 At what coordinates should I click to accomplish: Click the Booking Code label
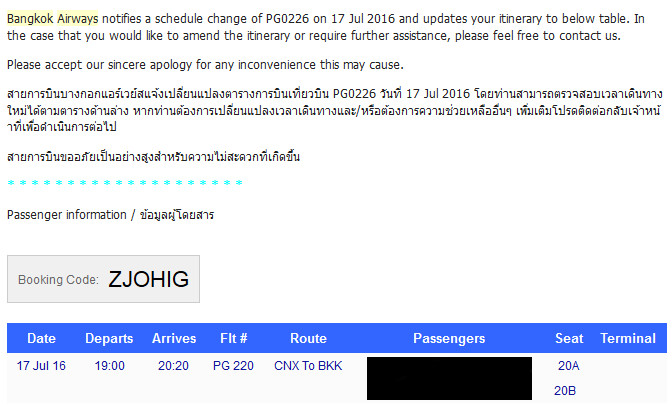click(x=58, y=280)
